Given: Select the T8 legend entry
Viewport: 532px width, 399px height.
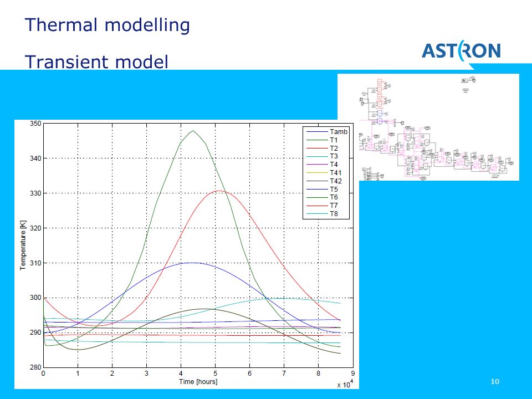Looking at the screenshot, I should pos(323,214).
